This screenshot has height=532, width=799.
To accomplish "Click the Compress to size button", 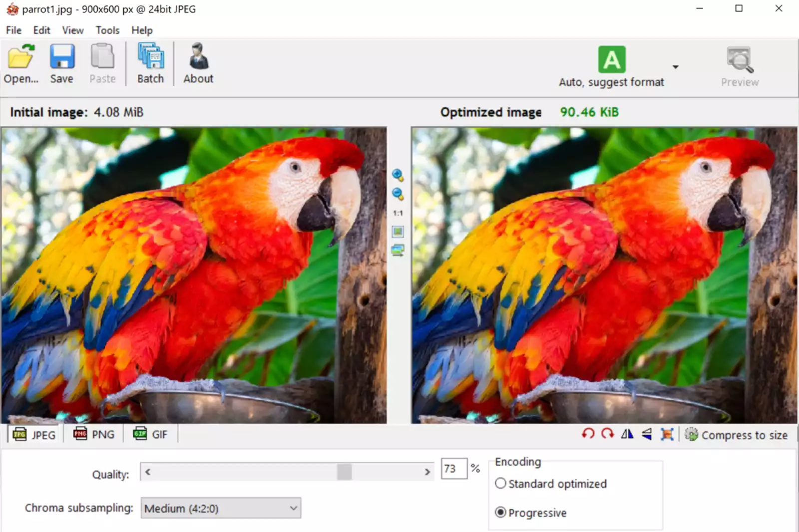I will [737, 435].
